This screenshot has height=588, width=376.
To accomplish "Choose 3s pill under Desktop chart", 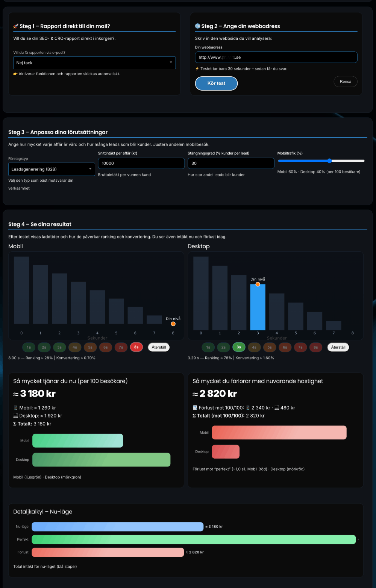I will pyautogui.click(x=239, y=347).
